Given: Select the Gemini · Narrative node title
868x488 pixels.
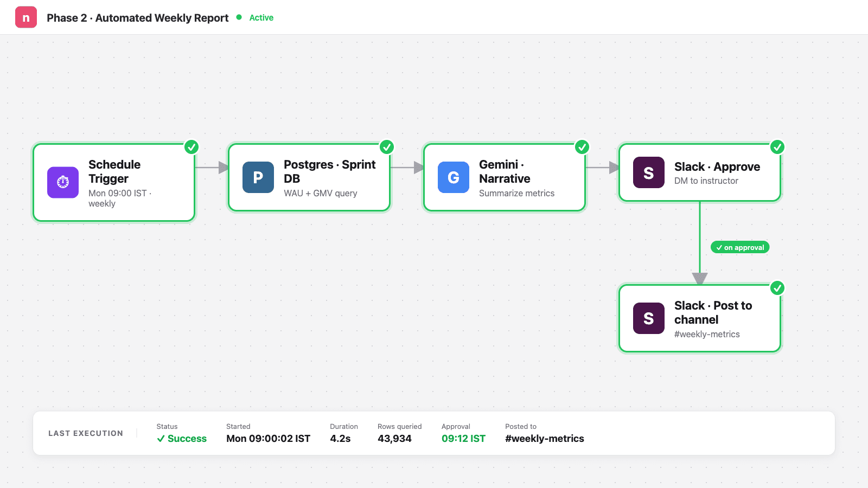Looking at the screenshot, I should click(505, 171).
